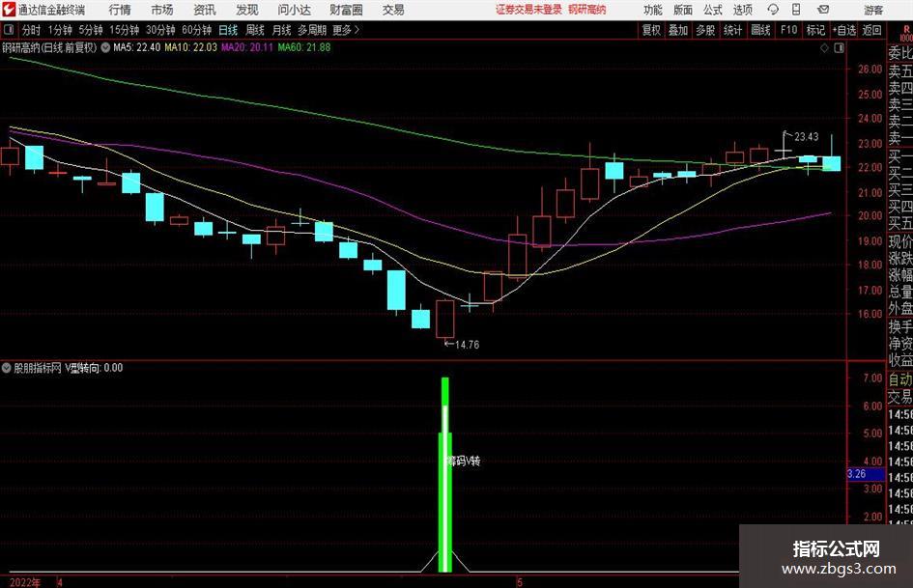Open the headset customer service icon
The height and width of the screenshot is (588, 913).
(773, 10)
